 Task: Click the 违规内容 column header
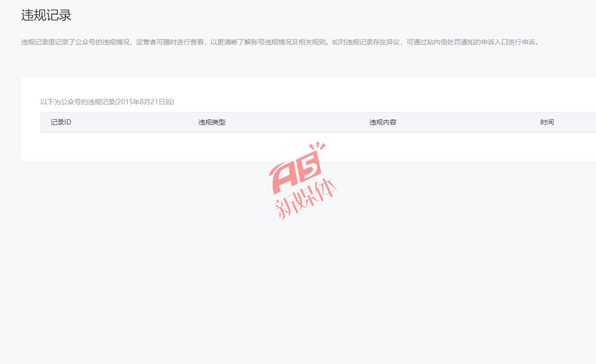click(x=383, y=123)
